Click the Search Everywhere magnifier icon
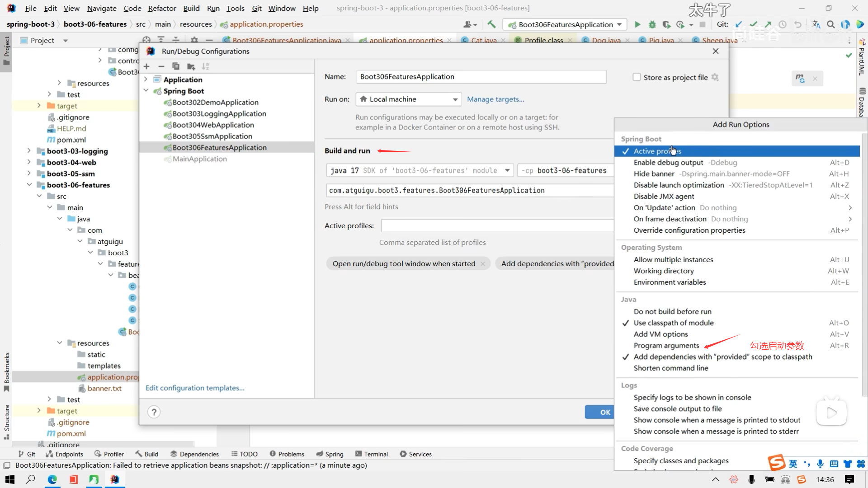 point(830,24)
